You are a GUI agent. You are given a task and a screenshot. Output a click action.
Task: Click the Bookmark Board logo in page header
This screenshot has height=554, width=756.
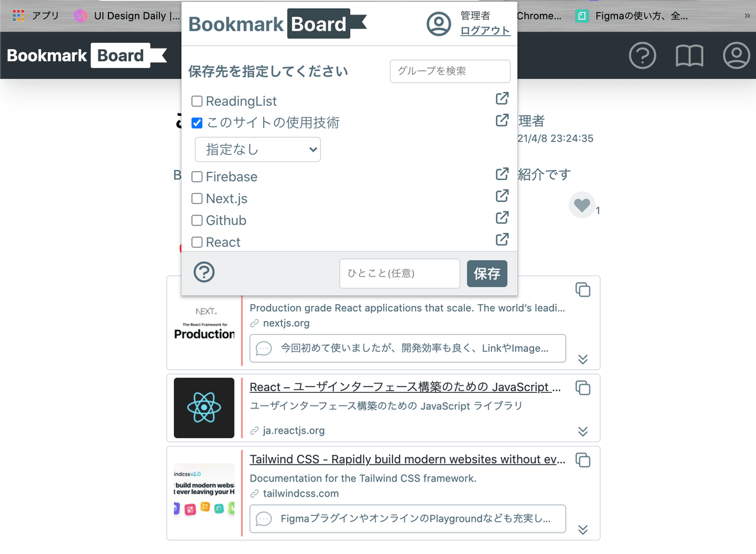point(87,55)
